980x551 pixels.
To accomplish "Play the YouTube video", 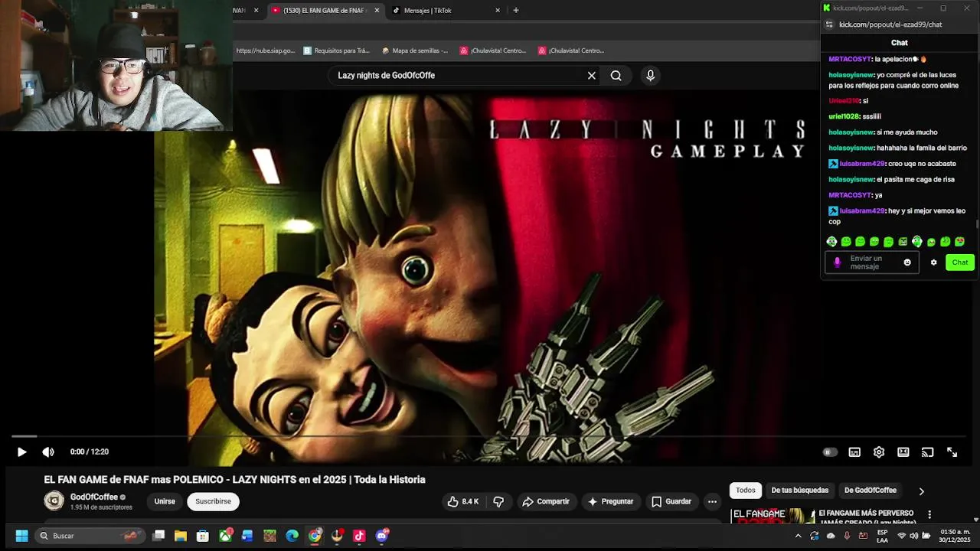I will pos(21,452).
